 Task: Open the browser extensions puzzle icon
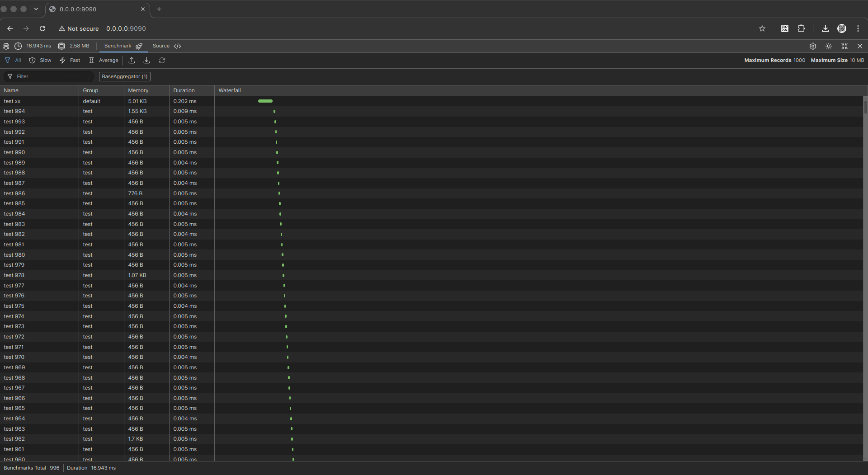(801, 28)
